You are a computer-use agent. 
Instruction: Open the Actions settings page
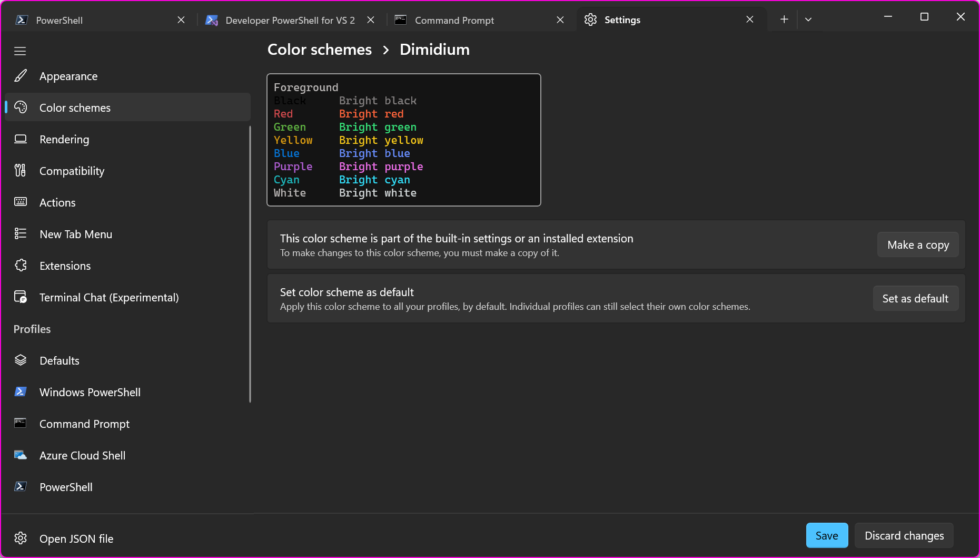click(127, 202)
